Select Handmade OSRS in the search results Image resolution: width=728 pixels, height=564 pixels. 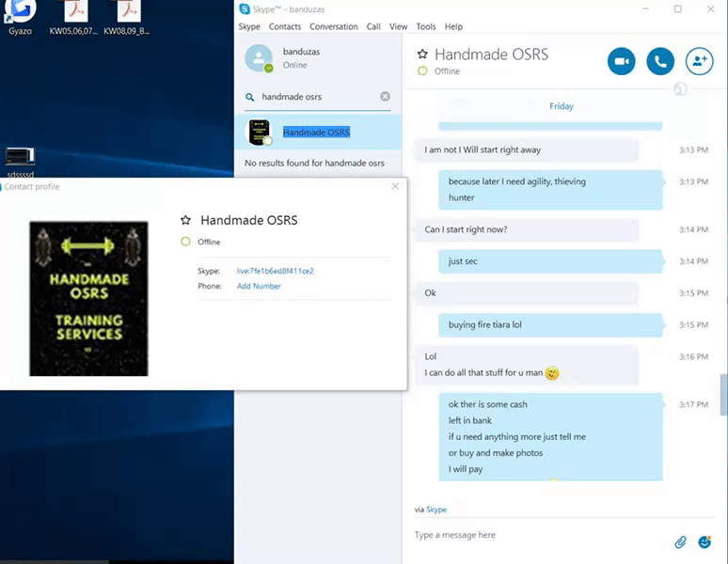tap(318, 133)
